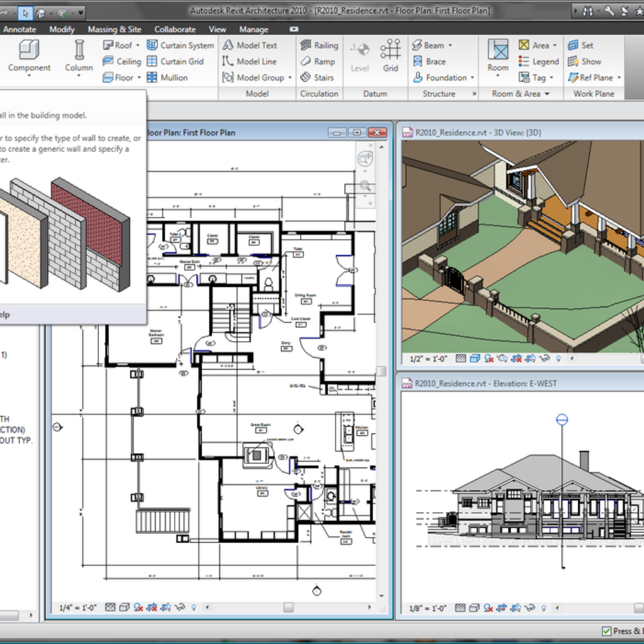644x644 pixels.
Task: Click the floor plan horizontal scrollbar thumb
Action: point(289,608)
